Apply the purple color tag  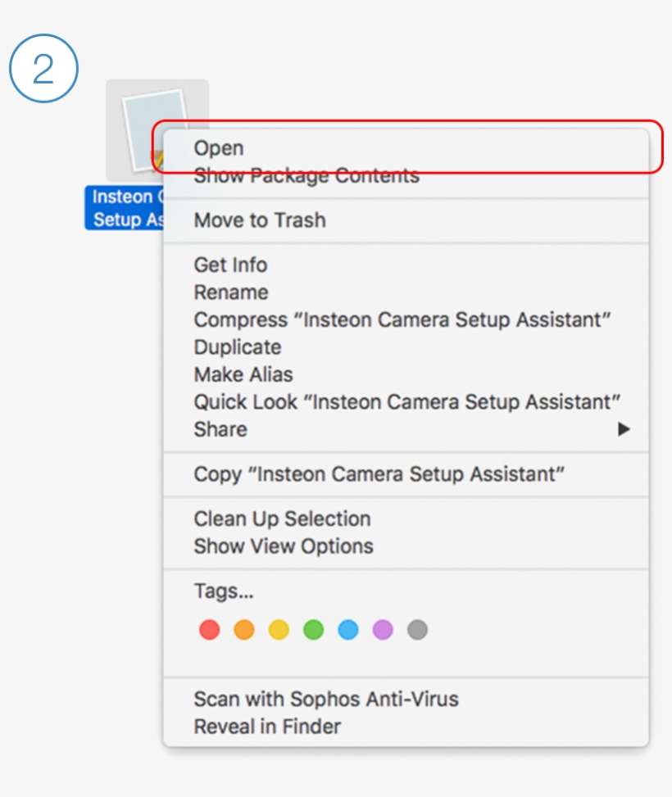pos(382,629)
